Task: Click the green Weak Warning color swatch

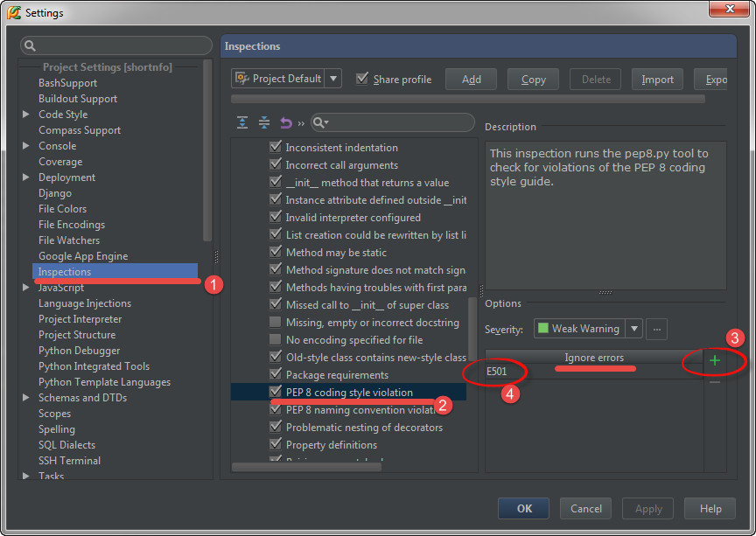Action: pos(542,328)
